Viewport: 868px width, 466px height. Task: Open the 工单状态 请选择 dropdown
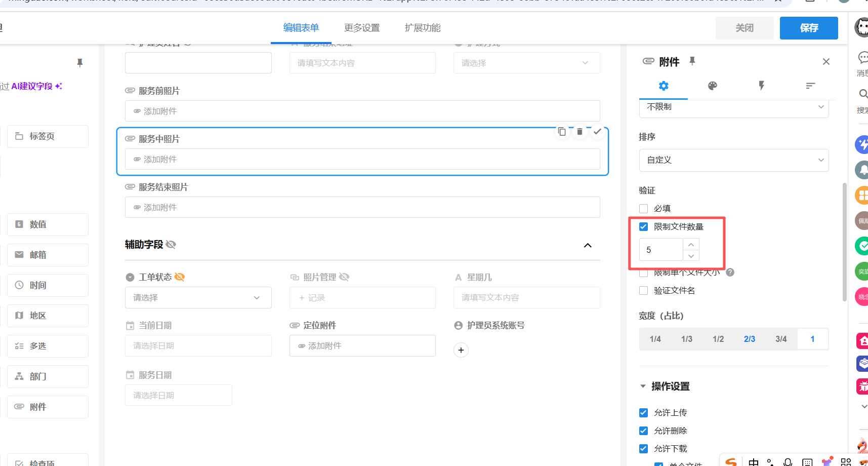(x=198, y=298)
